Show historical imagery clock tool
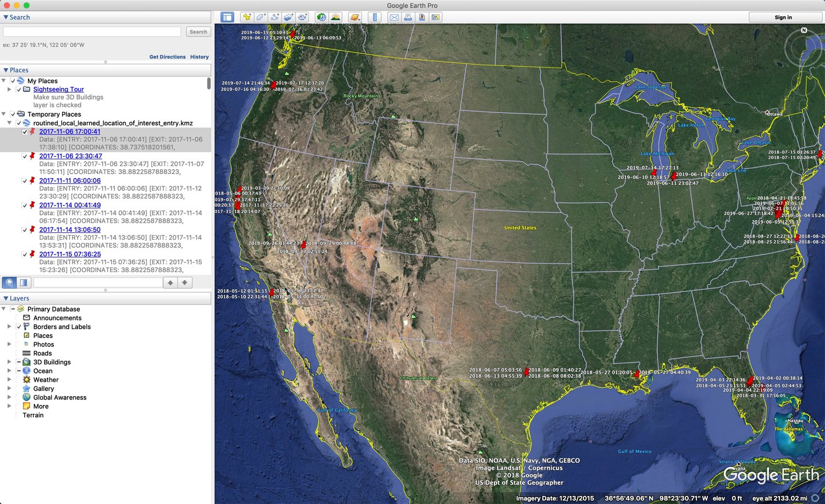Image resolution: width=825 pixels, height=504 pixels. click(x=321, y=18)
